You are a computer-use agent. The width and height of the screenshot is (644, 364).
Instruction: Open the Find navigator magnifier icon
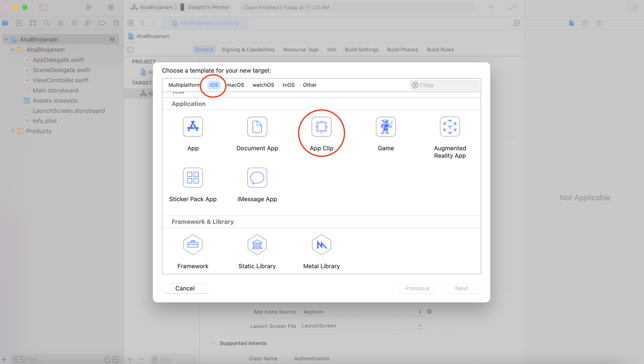coord(47,23)
